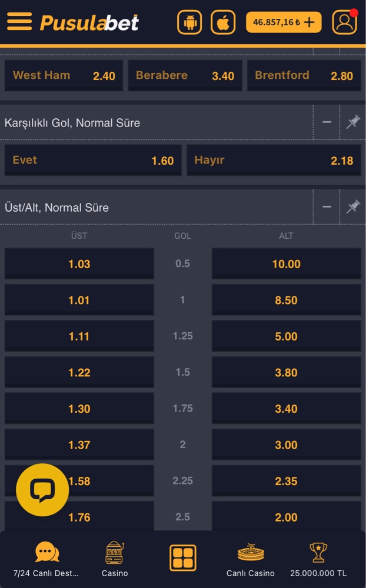Image resolution: width=366 pixels, height=588 pixels.
Task: Tap the Android app download icon
Action: (189, 22)
